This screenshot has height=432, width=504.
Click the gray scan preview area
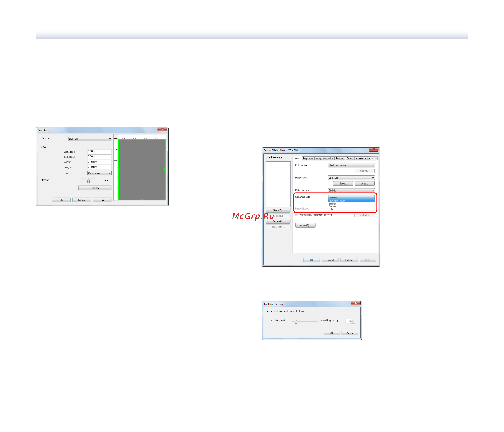coord(142,170)
